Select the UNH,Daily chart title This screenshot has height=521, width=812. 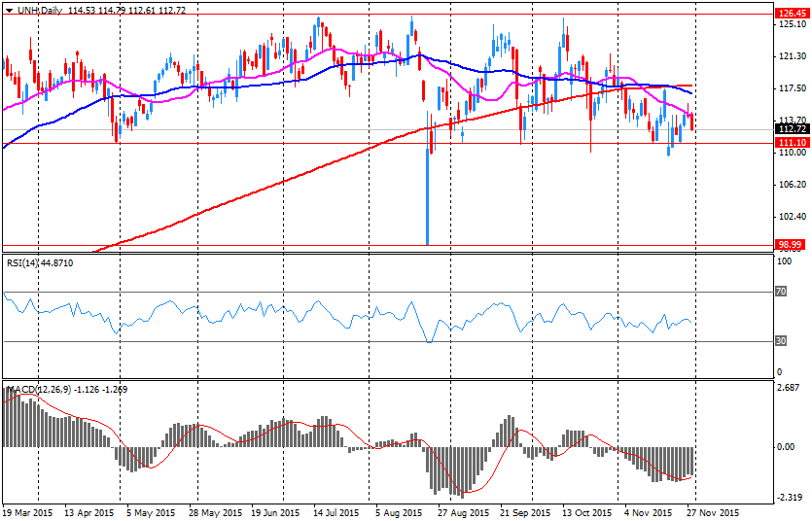tap(39, 10)
